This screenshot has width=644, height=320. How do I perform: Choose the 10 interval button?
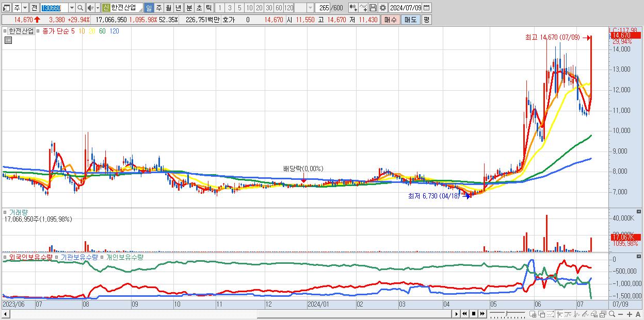249,8
